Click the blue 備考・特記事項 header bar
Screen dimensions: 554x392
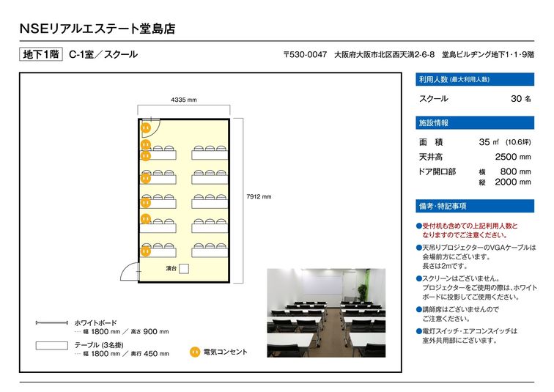coord(475,206)
